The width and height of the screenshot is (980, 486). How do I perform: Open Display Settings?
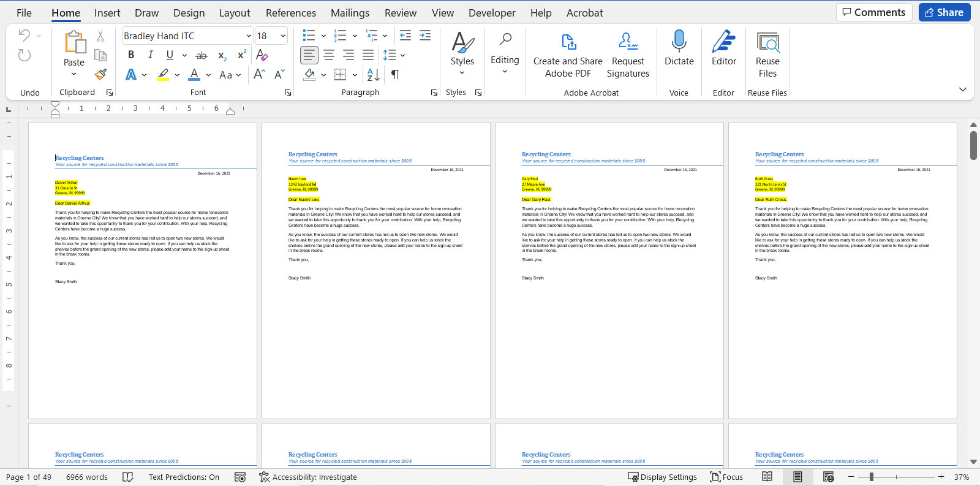click(x=663, y=477)
